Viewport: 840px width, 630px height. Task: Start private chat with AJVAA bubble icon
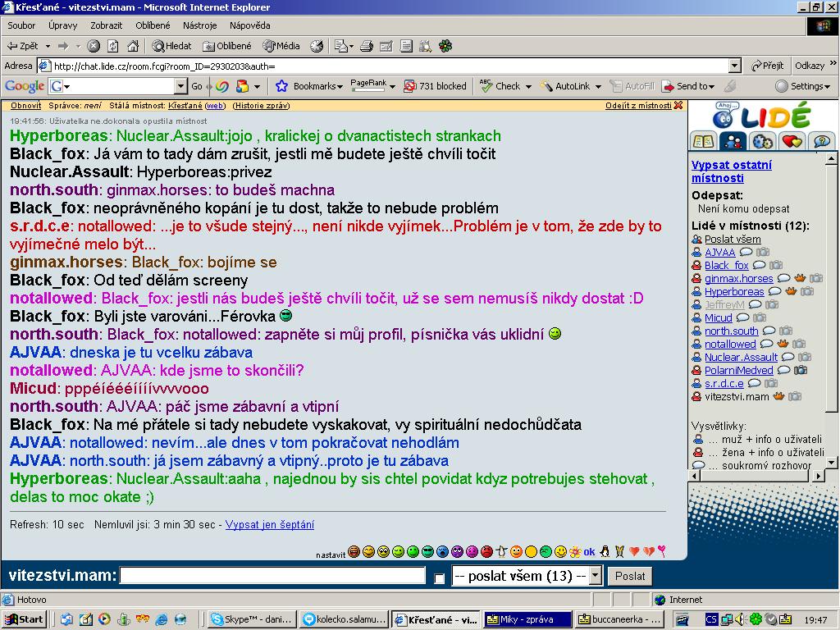(746, 252)
